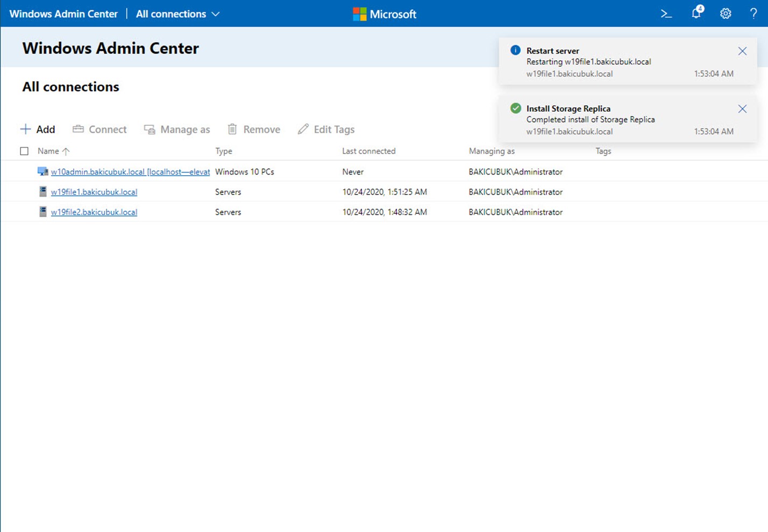
Task: Click the w19file1 server icon
Action: [x=43, y=191]
